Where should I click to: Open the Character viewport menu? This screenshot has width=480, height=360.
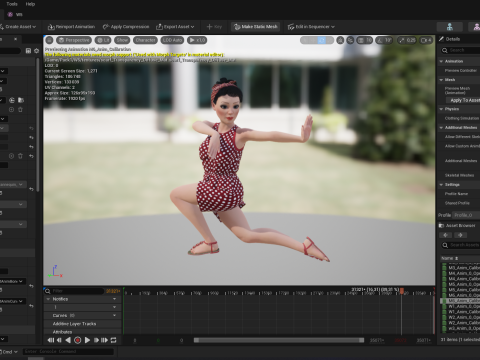coord(145,40)
